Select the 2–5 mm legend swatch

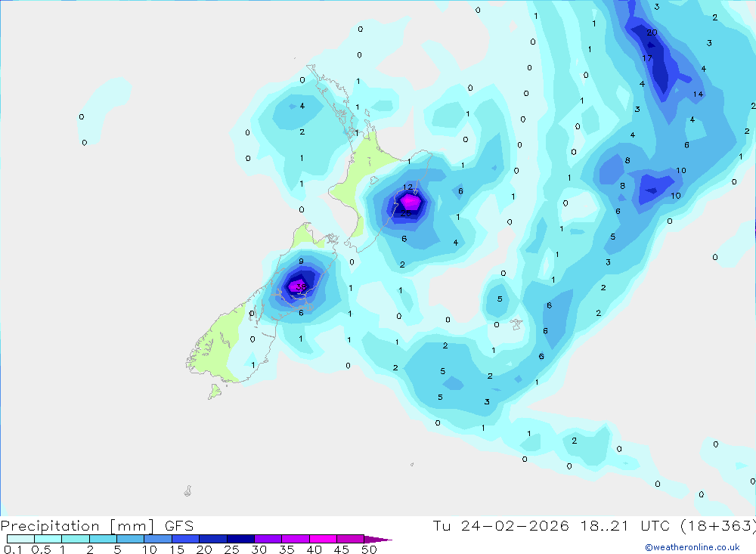[x=103, y=539]
